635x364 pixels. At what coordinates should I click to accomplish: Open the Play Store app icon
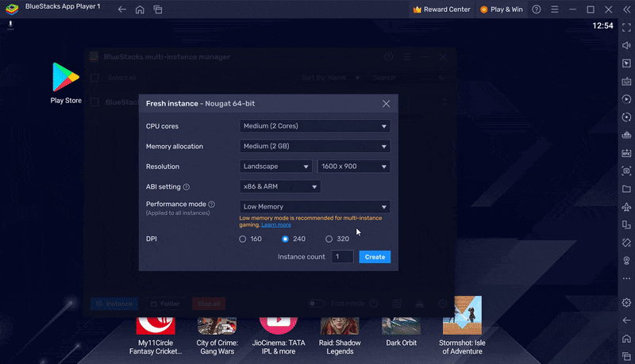click(x=66, y=83)
